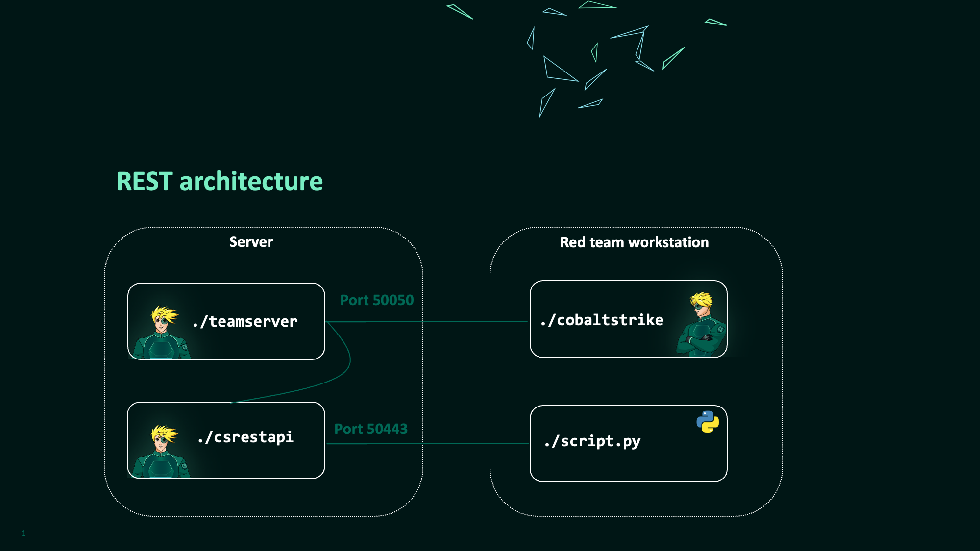Click far-right triangle shard decoration
The image size is (980, 551).
point(715,22)
